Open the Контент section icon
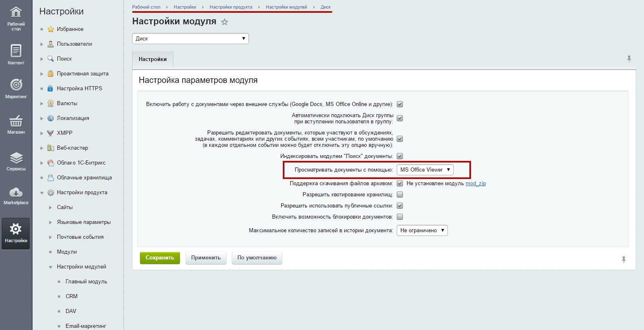The width and height of the screenshot is (644, 330). point(16,54)
